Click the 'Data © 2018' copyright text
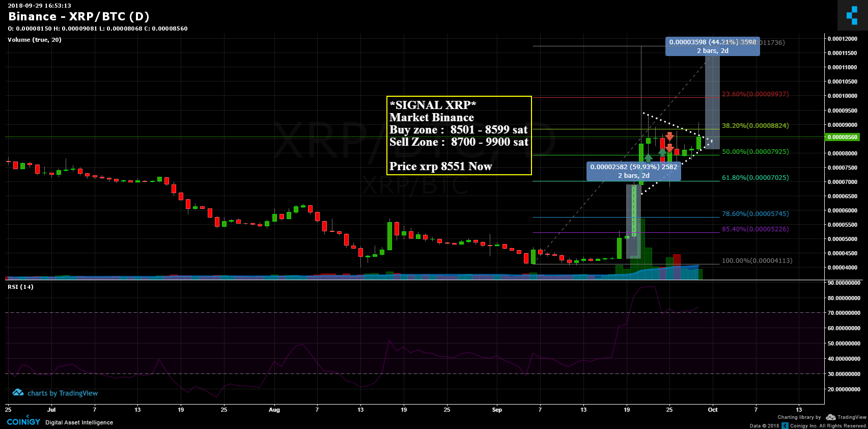 tap(764, 426)
